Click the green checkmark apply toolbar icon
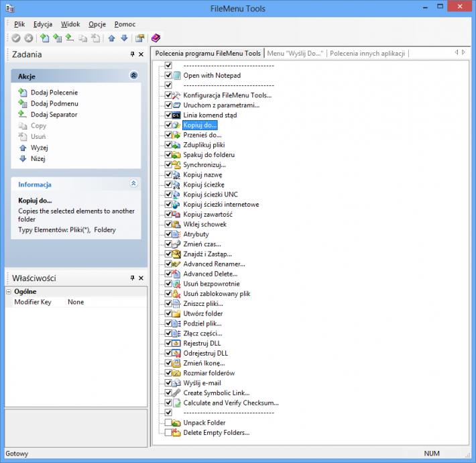Screen dimensions: 476x463 coord(16,38)
